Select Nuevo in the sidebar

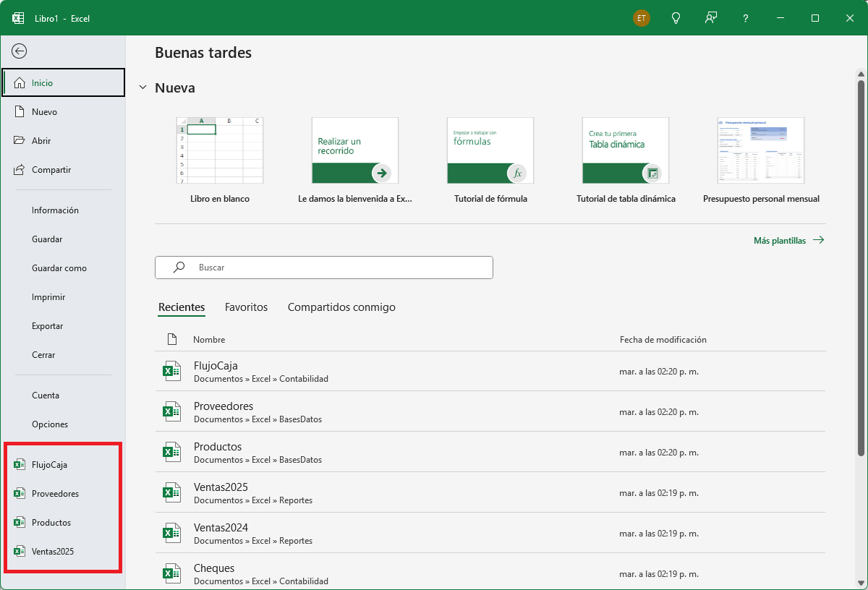[x=64, y=112]
